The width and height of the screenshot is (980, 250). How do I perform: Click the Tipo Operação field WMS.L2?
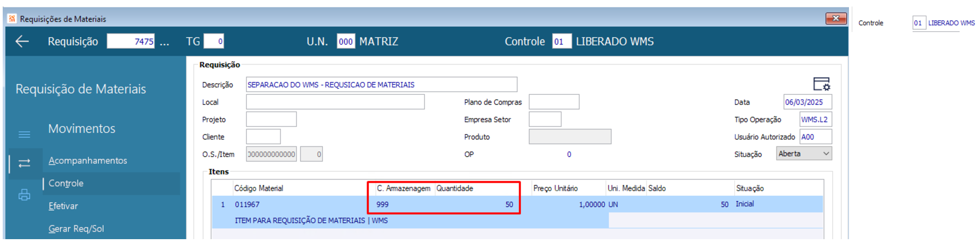tap(815, 119)
